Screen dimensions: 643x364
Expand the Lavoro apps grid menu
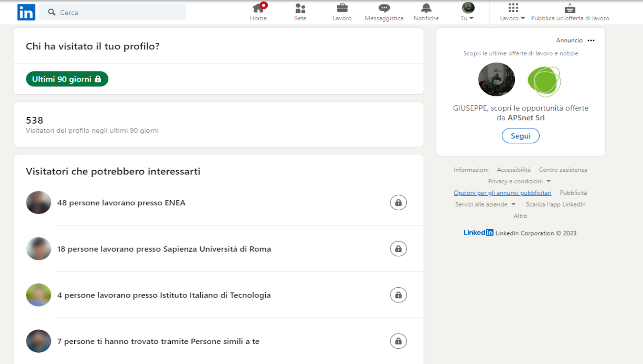tap(513, 12)
